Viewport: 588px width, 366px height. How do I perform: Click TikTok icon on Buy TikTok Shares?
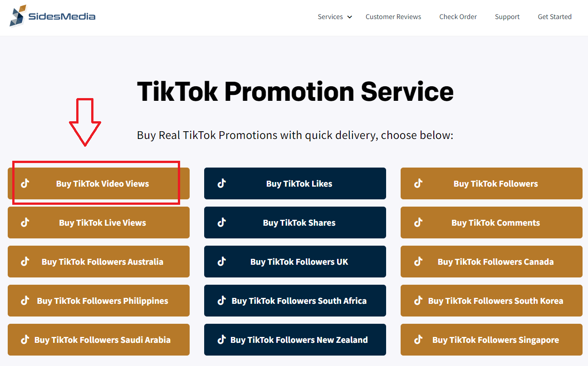[x=222, y=223]
